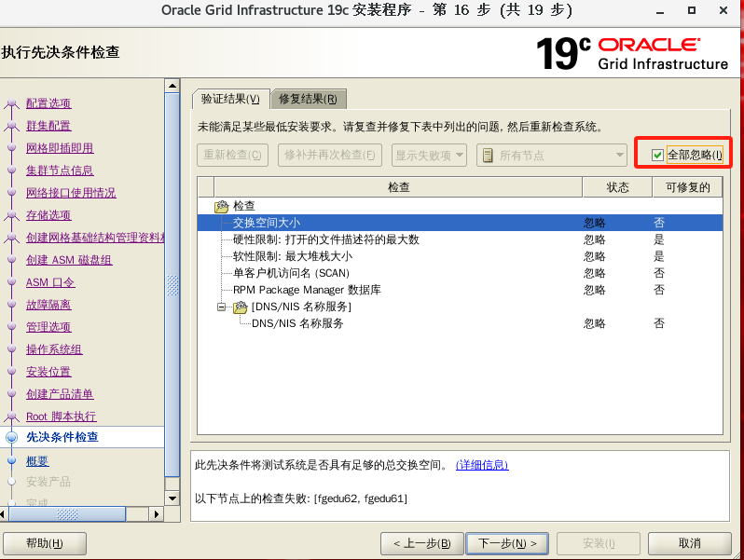Open the 详细信息 link
Screen dimensions: 744x560
click(x=482, y=465)
